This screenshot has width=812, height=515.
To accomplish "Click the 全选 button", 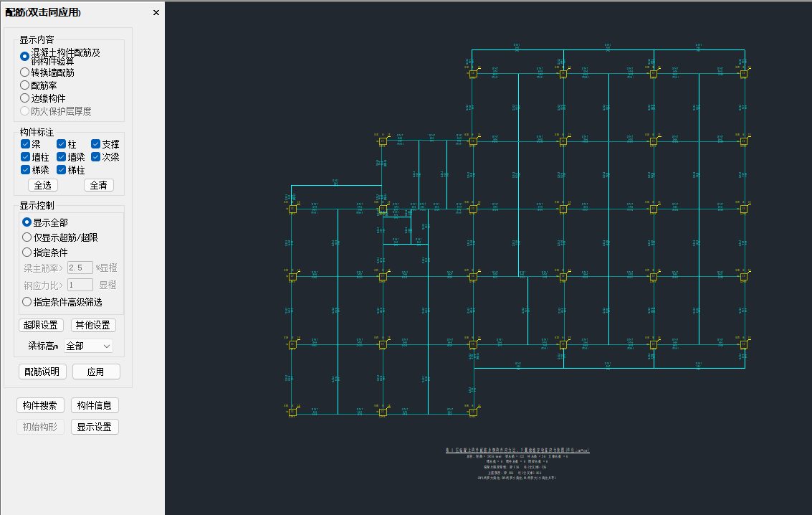I will (43, 185).
